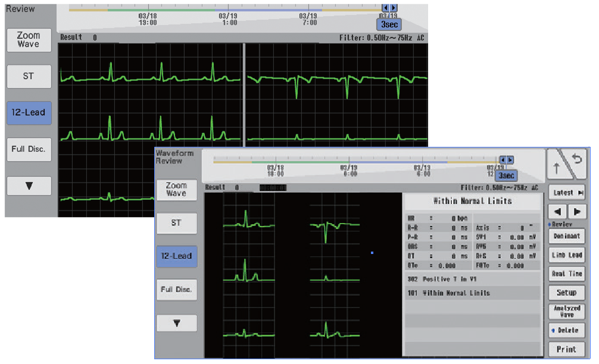Select 12-Lead tab in Waveform Review window
Image resolution: width=599 pixels, height=364 pixels.
(x=176, y=256)
